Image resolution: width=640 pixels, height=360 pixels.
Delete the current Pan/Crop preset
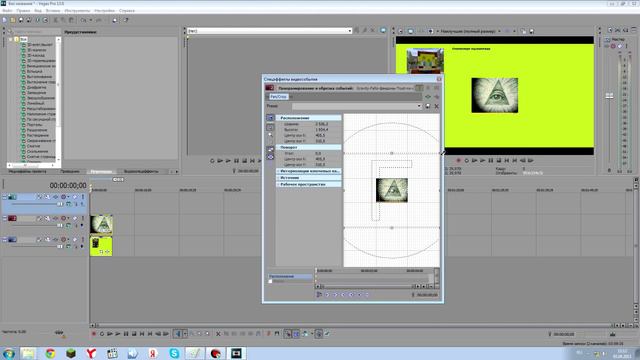(436, 106)
